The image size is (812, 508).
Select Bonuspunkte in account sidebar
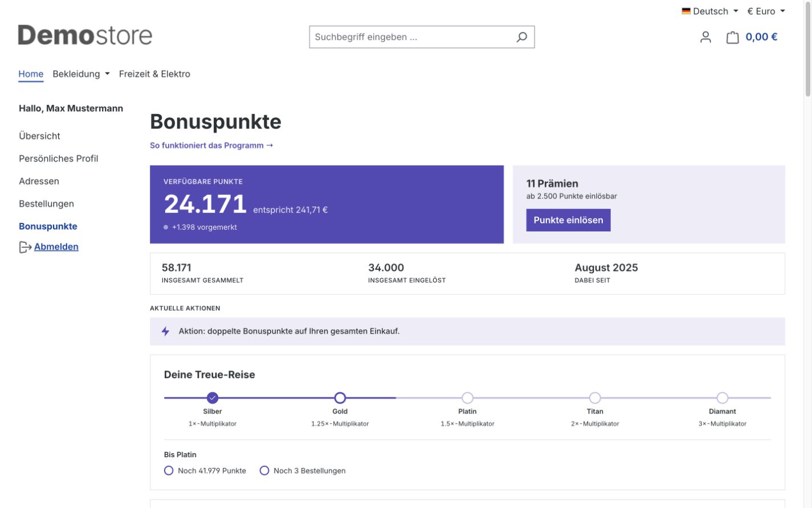tap(48, 226)
